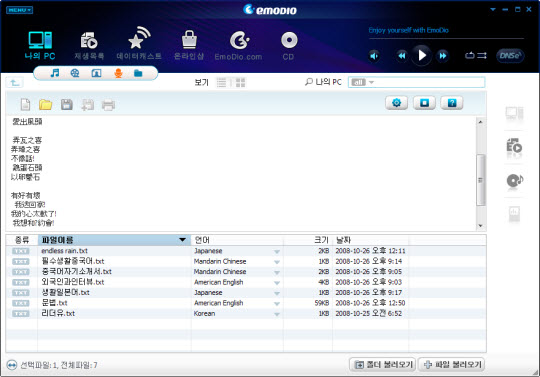The image size is (540, 377).
Task: Click the save-as icon
Action: [87, 105]
